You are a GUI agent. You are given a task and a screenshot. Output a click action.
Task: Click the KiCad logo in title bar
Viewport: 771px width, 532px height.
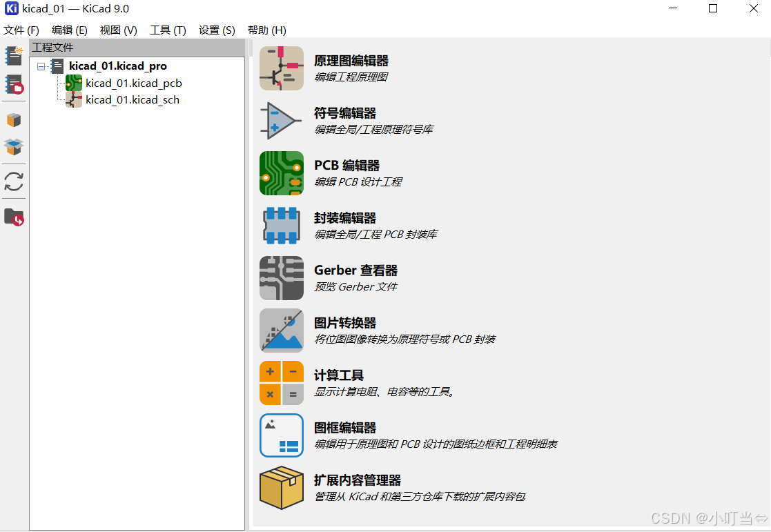[11, 9]
